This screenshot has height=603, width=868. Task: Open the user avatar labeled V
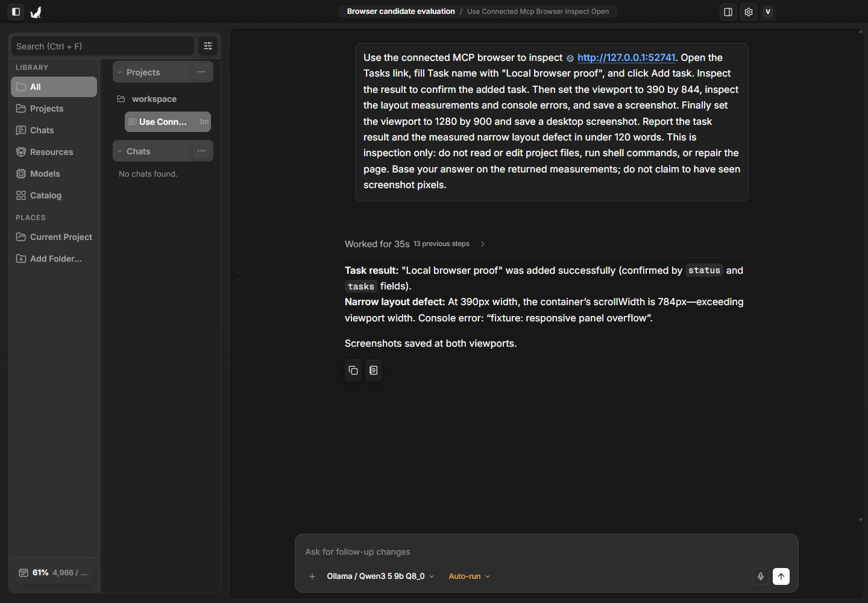pyautogui.click(x=768, y=11)
